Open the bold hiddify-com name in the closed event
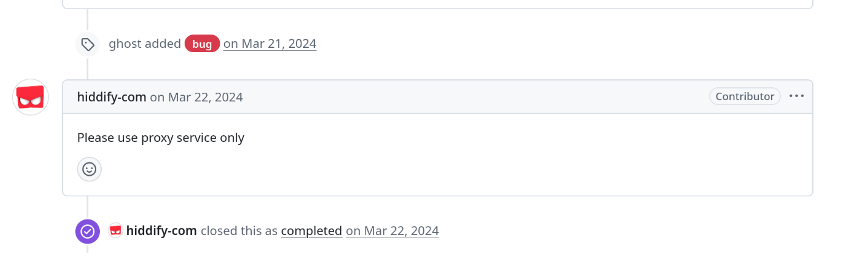This screenshot has width=868, height=260. [x=162, y=231]
